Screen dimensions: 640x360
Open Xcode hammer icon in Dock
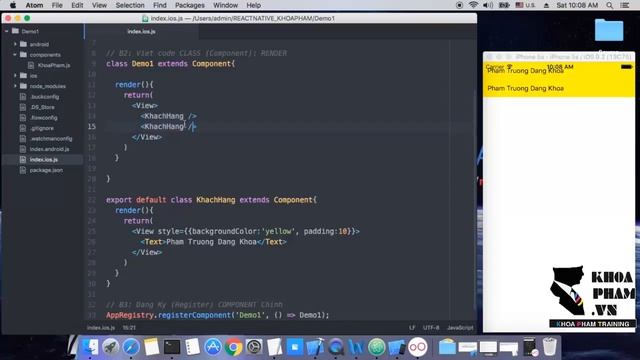point(316,347)
